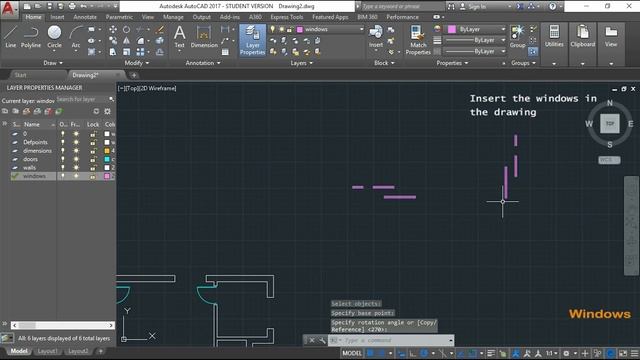This screenshot has width=640, height=360.
Task: Expand the Properties panel dropdown
Action: click(x=452, y=63)
